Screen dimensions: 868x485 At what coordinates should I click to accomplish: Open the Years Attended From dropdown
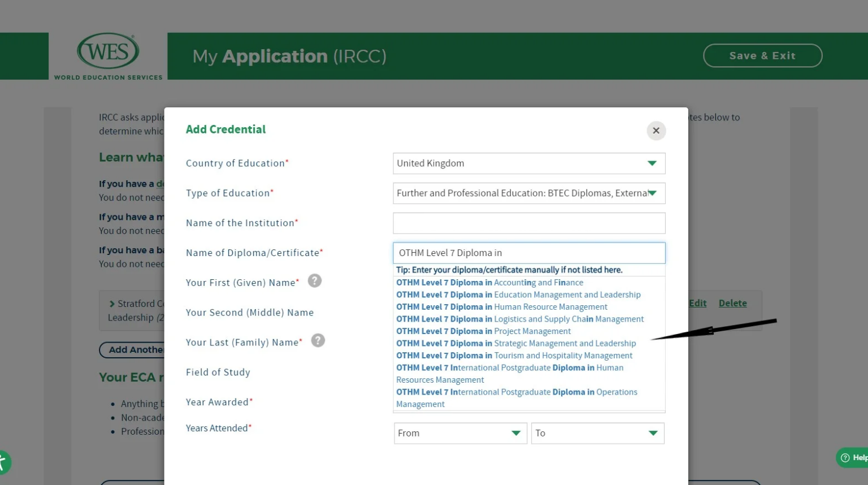click(460, 433)
